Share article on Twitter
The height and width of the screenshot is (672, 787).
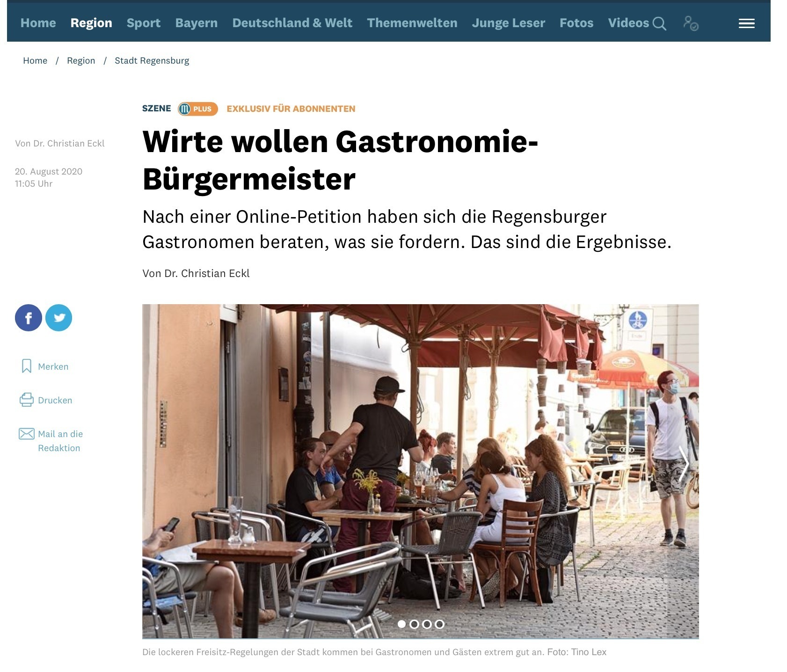coord(59,318)
